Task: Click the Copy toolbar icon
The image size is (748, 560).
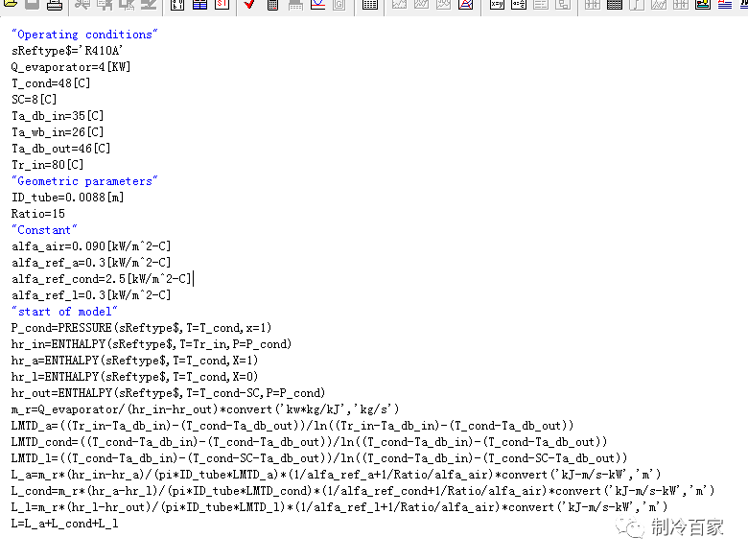Action: coord(104,4)
